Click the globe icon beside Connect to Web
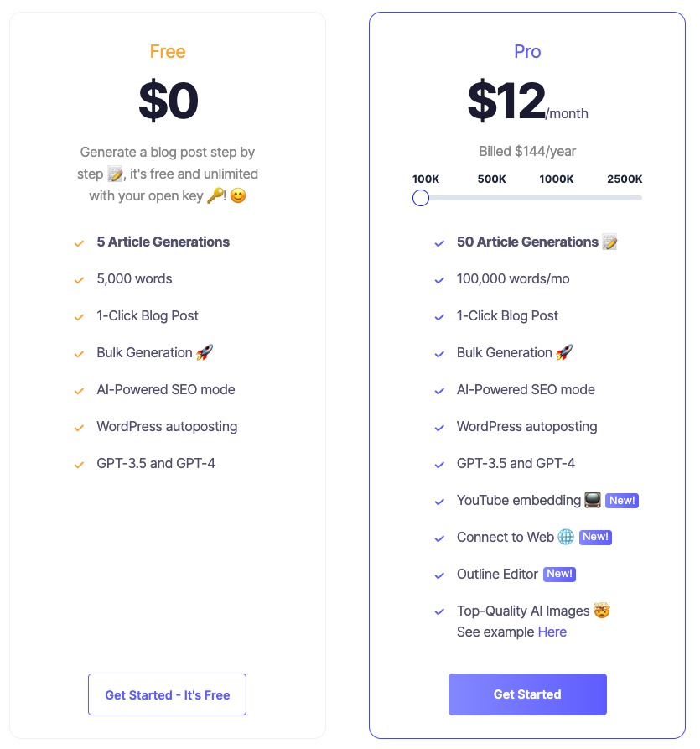Image resolution: width=700 pixels, height=749 pixels. [566, 537]
